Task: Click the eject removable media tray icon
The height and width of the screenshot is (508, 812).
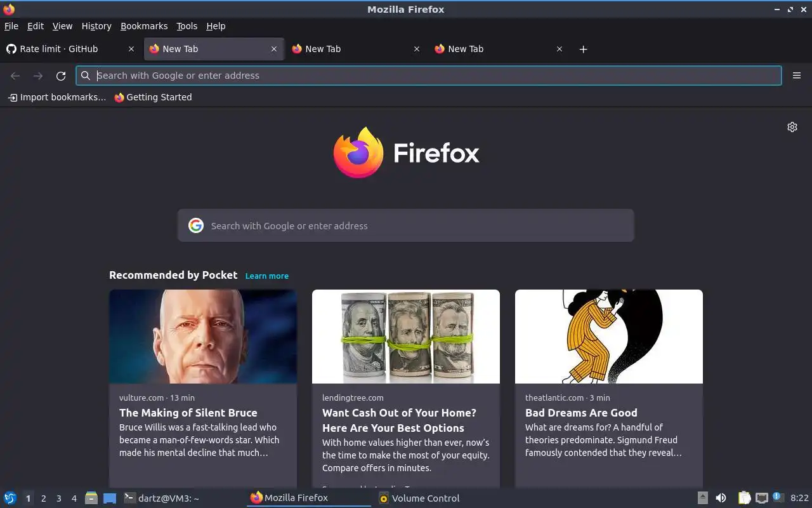Action: 702,498
